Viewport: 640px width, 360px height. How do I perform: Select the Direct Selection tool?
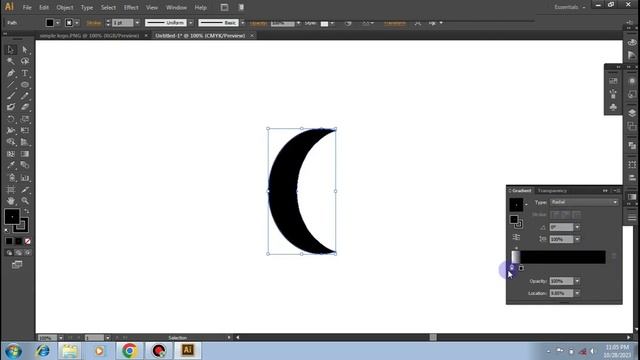point(25,49)
